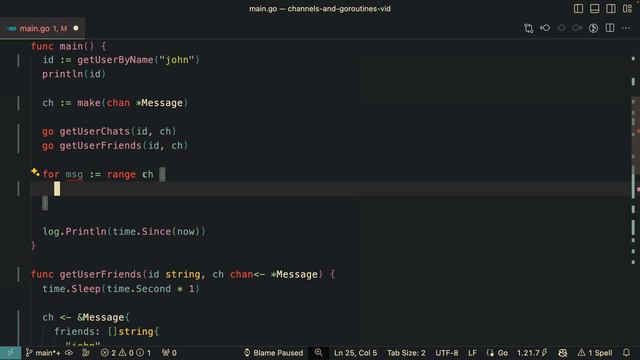The height and width of the screenshot is (360, 640).
Task: Click the underlined msg variable
Action: click(x=74, y=175)
